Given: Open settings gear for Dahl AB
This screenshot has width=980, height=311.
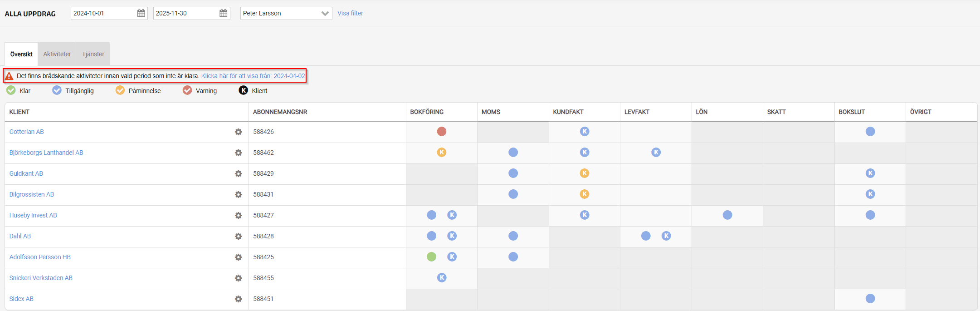Looking at the screenshot, I should (x=238, y=237).
